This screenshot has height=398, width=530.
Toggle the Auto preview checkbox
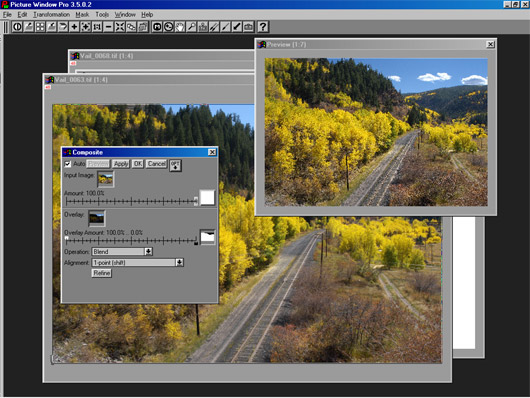(x=68, y=164)
